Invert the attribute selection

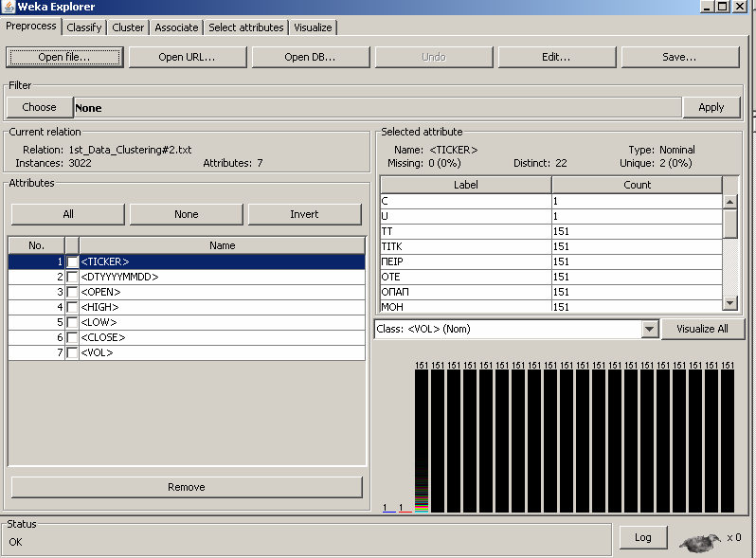click(x=304, y=214)
